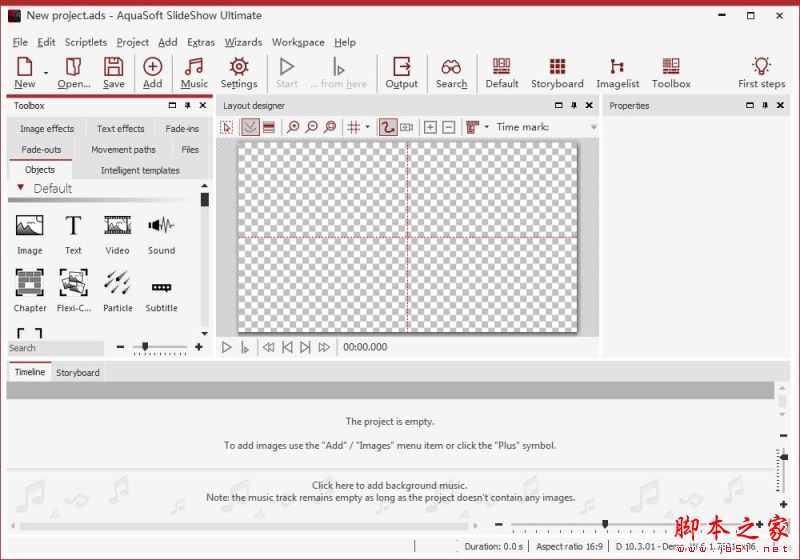Open a project with the Open icon
This screenshot has width=800, height=560.
click(74, 72)
